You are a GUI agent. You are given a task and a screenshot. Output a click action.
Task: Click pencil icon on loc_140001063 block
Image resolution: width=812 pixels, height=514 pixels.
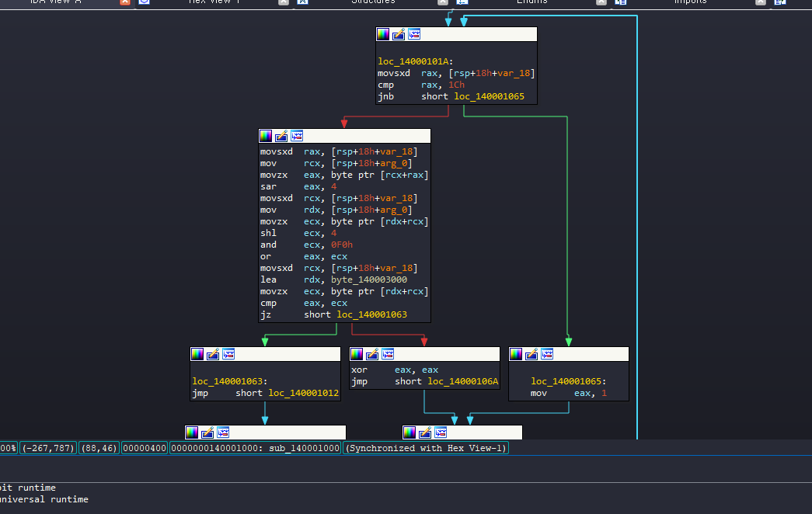coord(213,354)
